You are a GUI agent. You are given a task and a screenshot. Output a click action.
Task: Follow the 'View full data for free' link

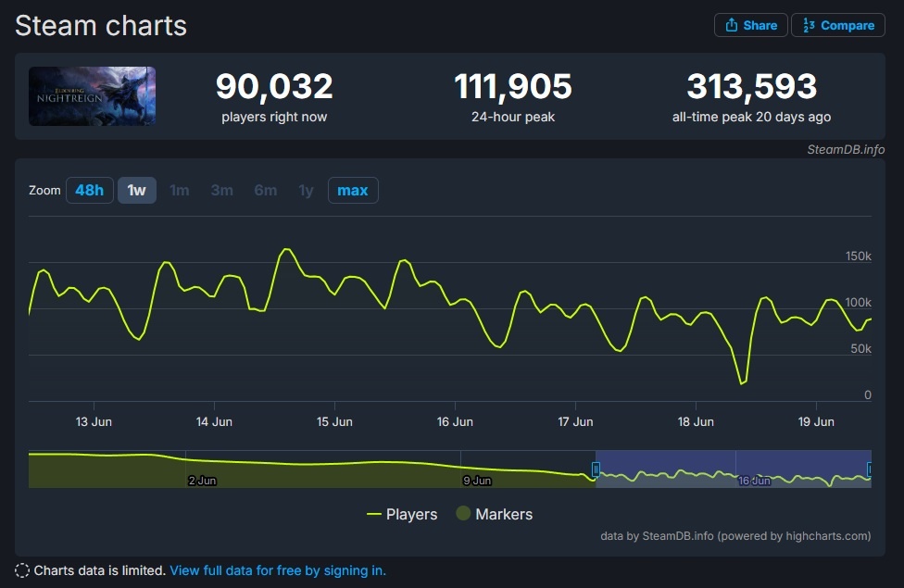[277, 570]
